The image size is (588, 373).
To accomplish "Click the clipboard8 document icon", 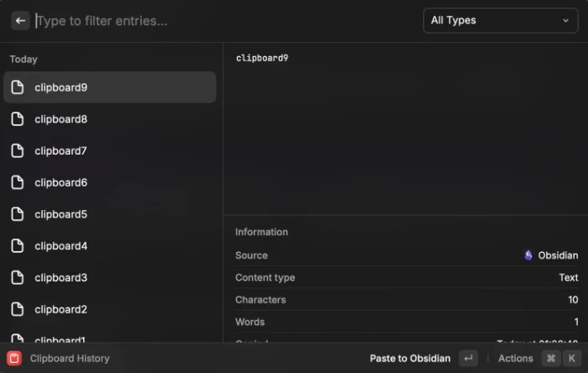I will click(x=18, y=119).
